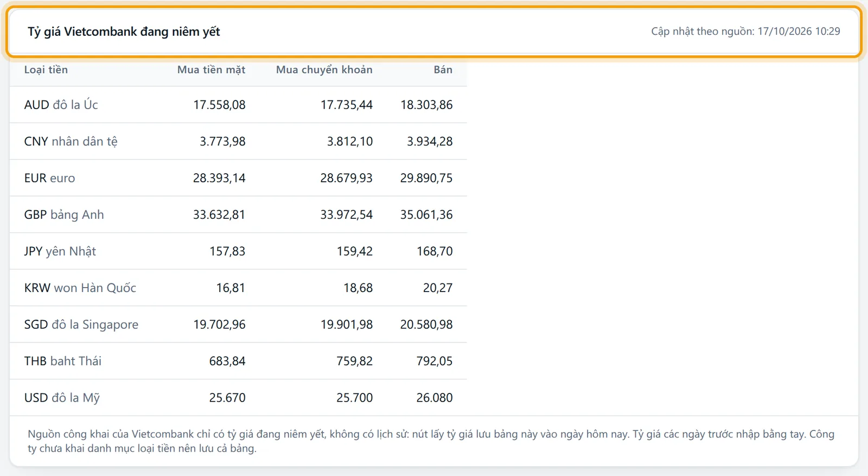Click USD cash buy value 25.670
The image size is (868, 476).
tap(227, 398)
